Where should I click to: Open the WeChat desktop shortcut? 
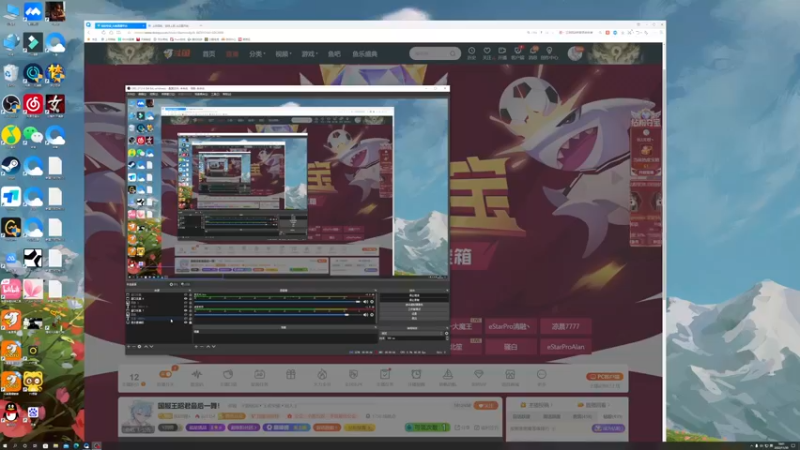coord(33,135)
